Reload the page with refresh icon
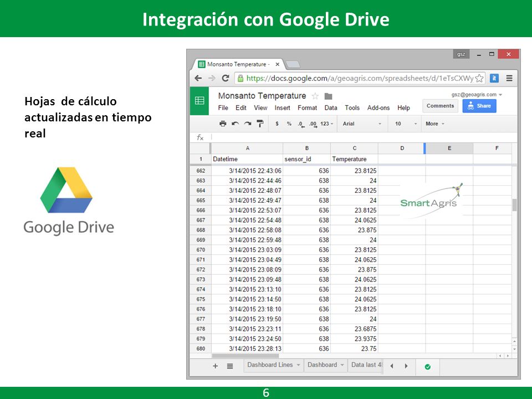Screen dimensions: 532x399 [226, 78]
